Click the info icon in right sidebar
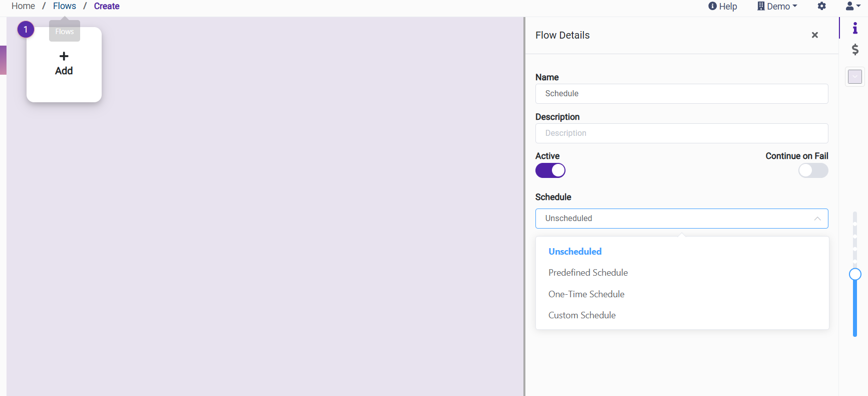This screenshot has height=396, width=868. [855, 28]
